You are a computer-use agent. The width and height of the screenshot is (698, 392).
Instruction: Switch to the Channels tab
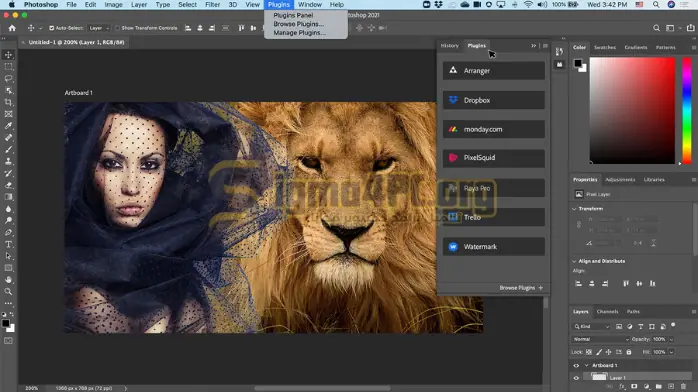click(607, 311)
